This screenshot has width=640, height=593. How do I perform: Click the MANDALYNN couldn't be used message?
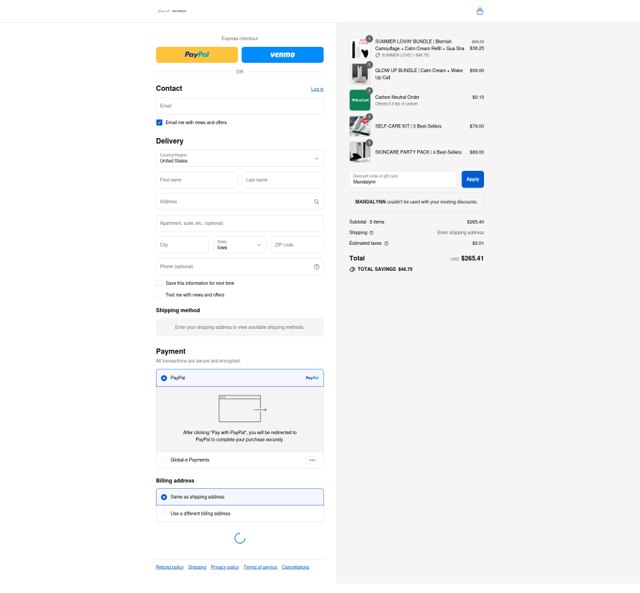pos(416,202)
